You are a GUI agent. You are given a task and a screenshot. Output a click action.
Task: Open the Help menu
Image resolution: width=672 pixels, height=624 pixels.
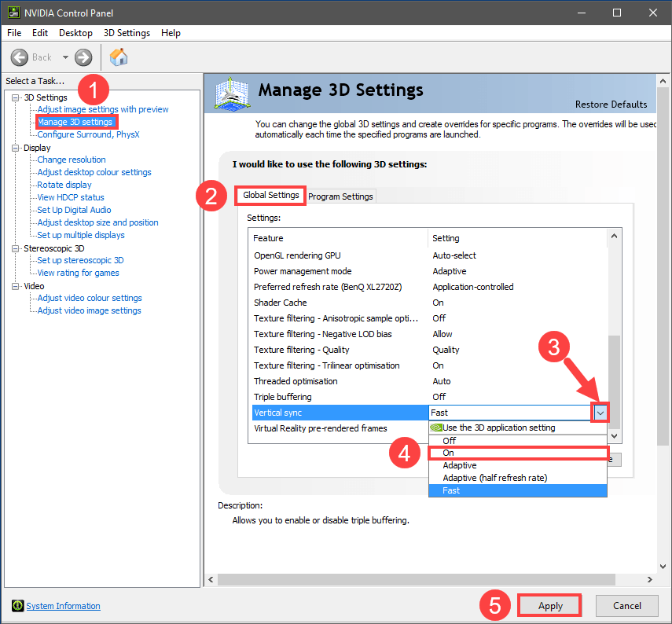point(171,33)
